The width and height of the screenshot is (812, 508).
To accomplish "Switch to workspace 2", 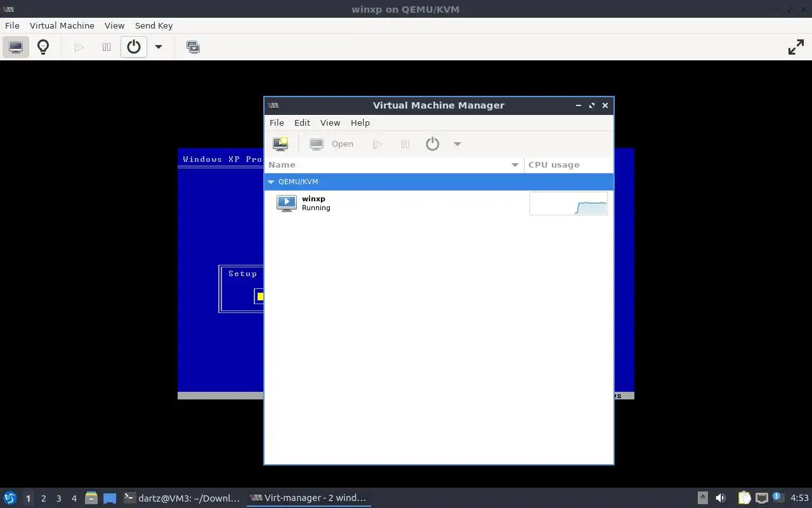I will click(43, 498).
